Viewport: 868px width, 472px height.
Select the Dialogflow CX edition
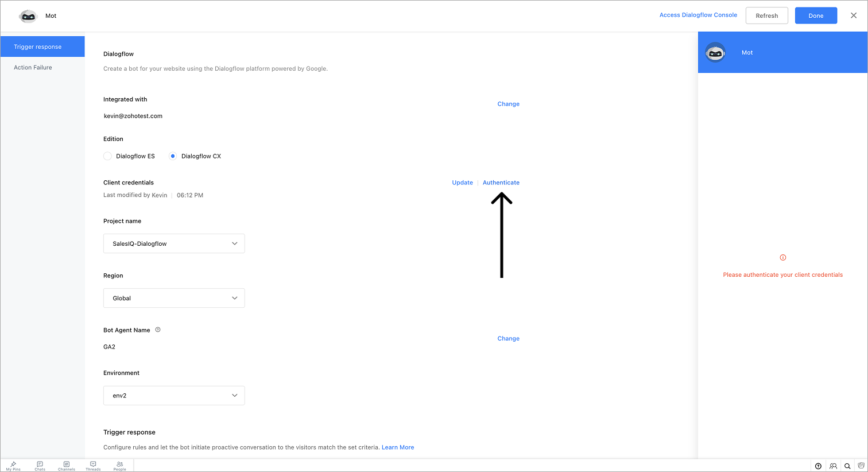173,156
